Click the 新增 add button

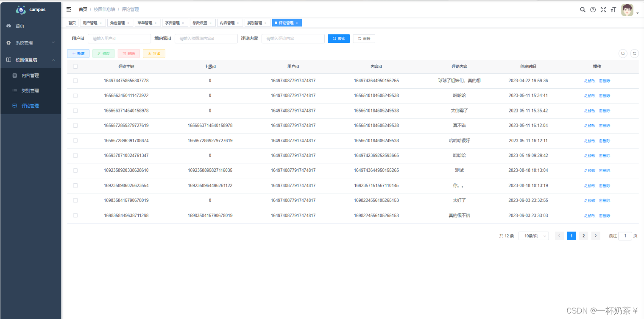coord(78,53)
